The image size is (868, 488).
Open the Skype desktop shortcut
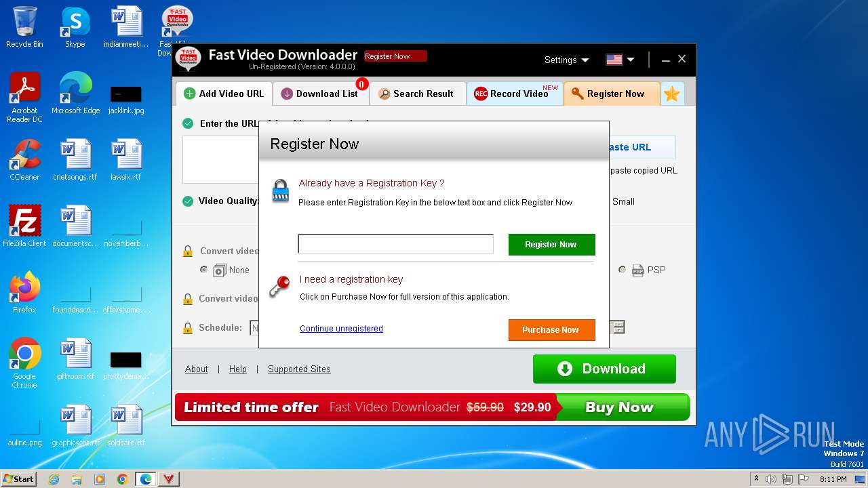[75, 26]
